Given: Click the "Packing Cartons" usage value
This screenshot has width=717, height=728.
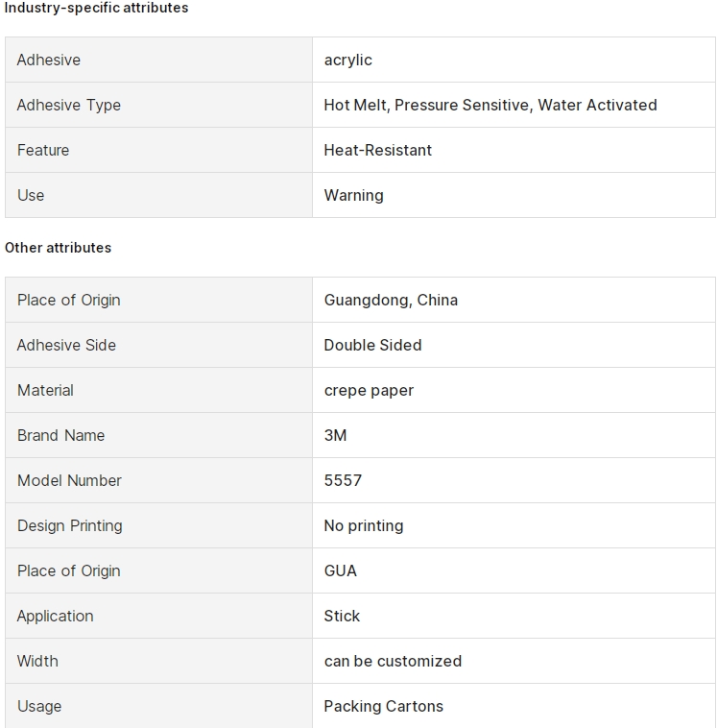Looking at the screenshot, I should click(383, 706).
